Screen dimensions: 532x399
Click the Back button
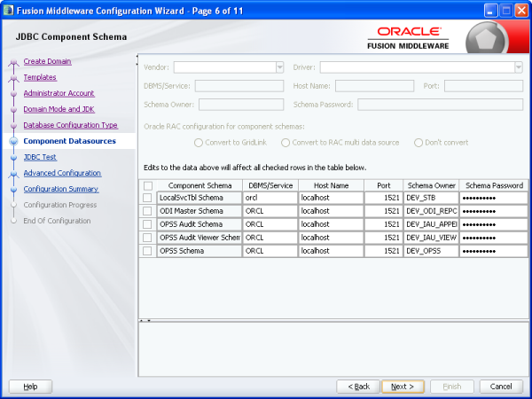(358, 387)
